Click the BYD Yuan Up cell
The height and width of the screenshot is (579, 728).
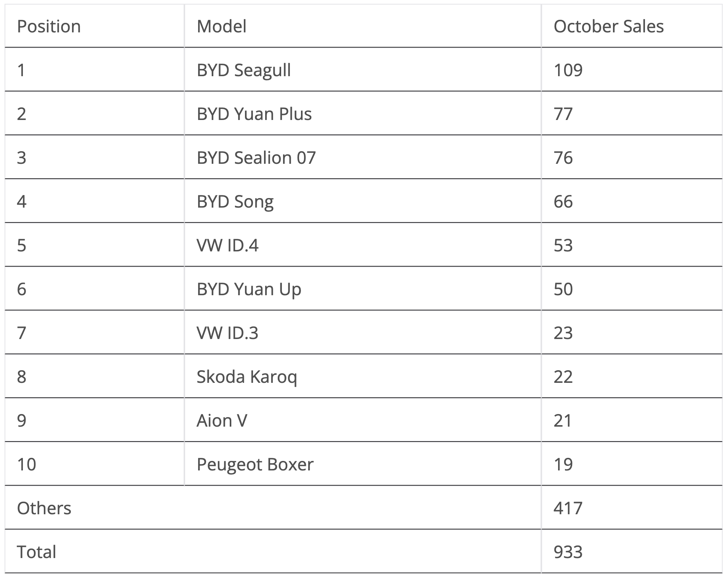coord(249,289)
